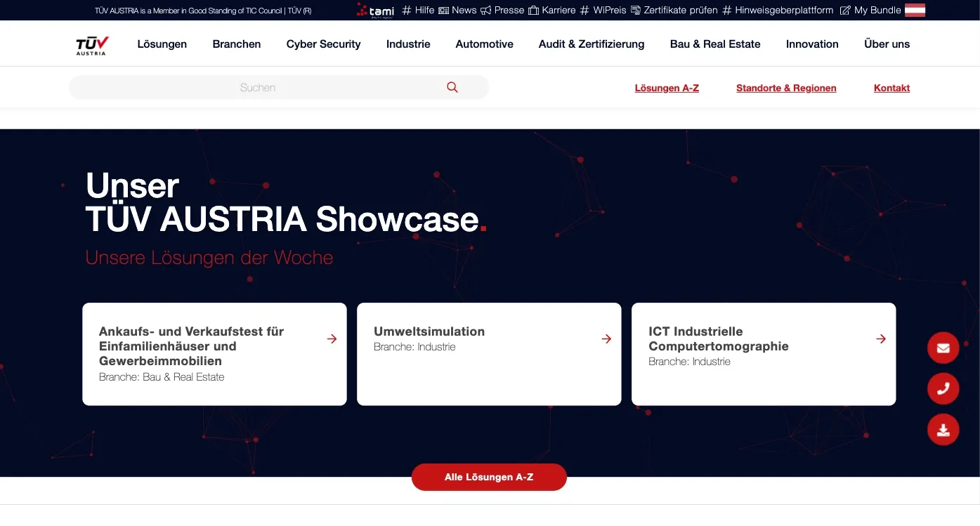Click the search magnifier icon
The width and height of the screenshot is (980, 526).
pos(452,87)
